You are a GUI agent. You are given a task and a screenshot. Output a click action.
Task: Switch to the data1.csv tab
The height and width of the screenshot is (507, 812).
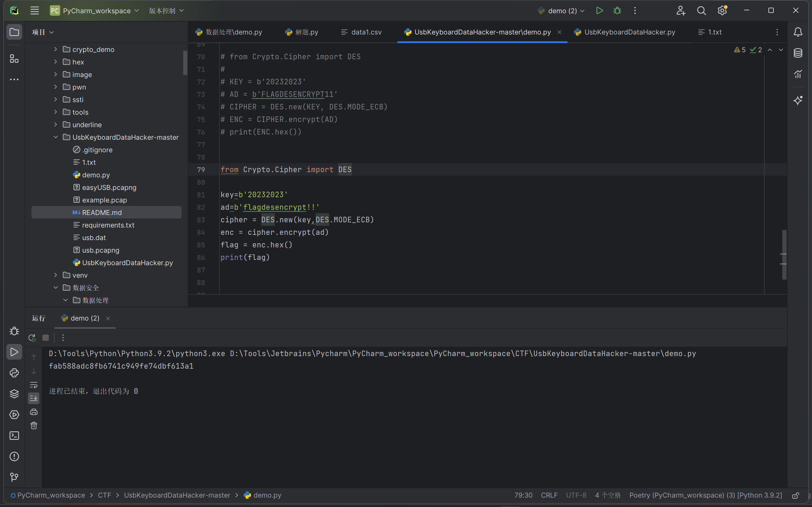[361, 32]
